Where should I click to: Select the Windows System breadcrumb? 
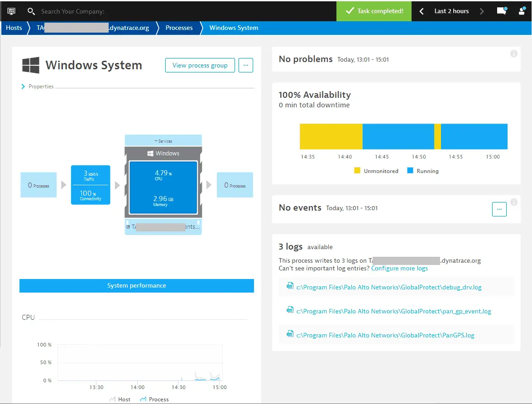234,28
